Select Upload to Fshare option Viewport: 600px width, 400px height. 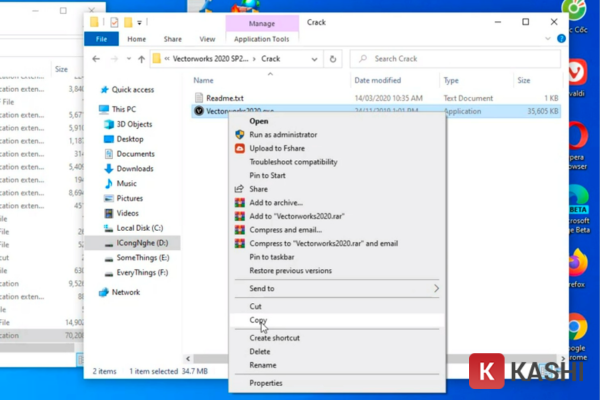point(337,148)
